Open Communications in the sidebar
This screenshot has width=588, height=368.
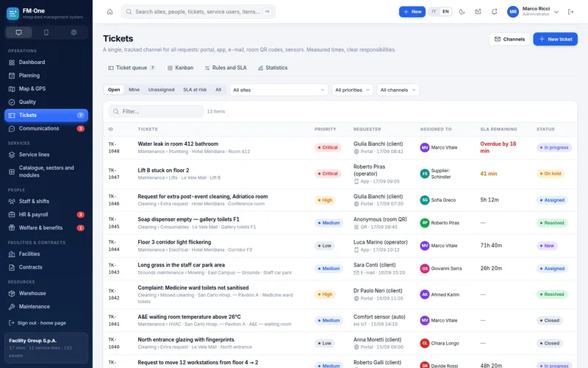[x=46, y=128]
